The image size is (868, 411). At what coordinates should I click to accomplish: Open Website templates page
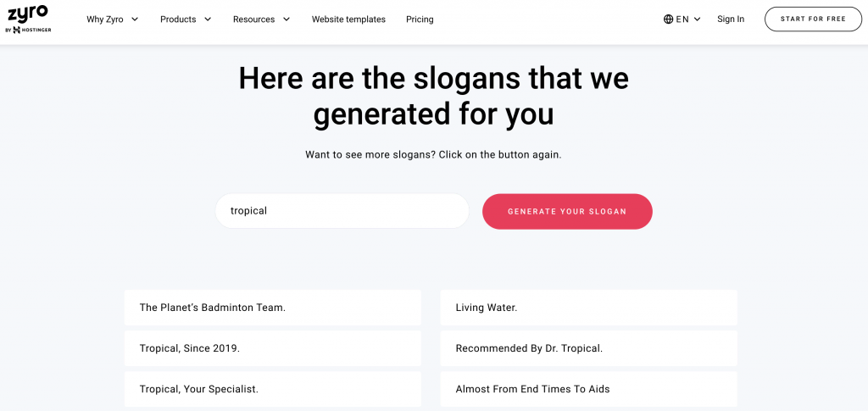coord(348,19)
